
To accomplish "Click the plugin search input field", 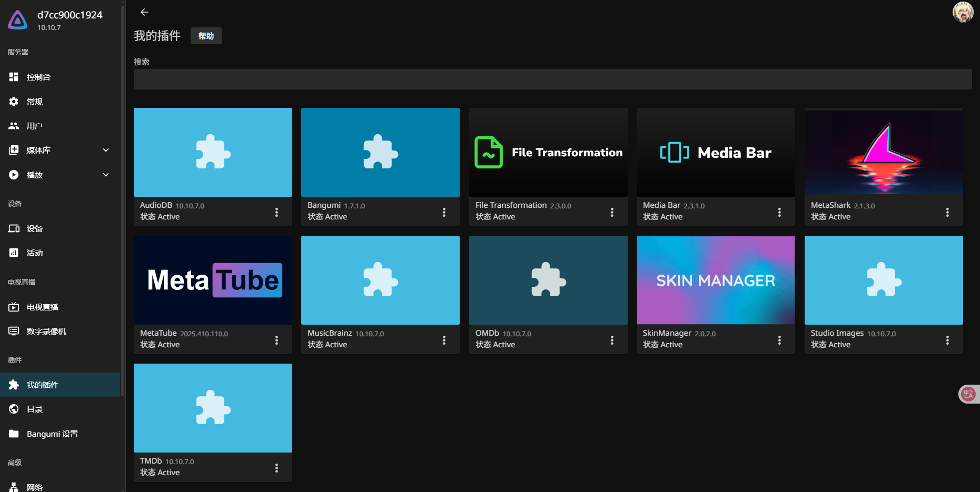I will pos(552,79).
